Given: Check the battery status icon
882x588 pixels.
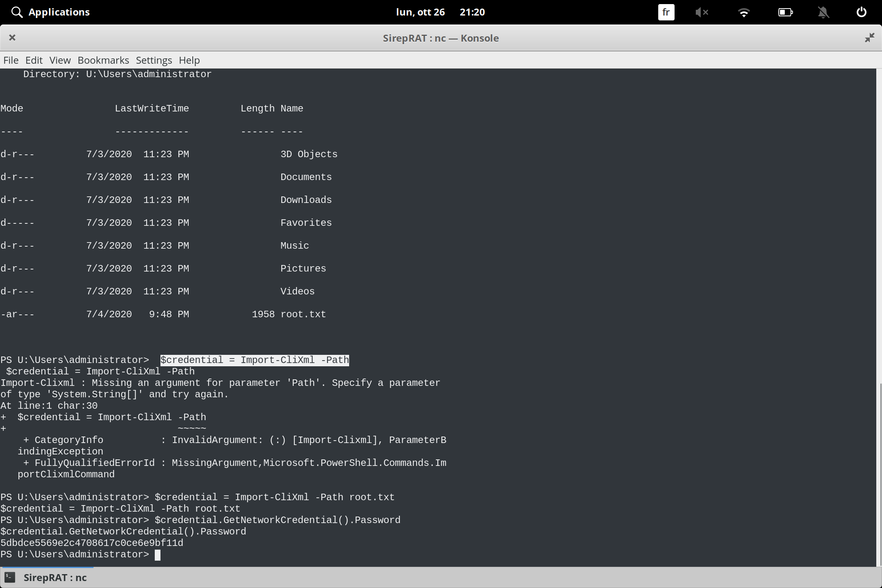Looking at the screenshot, I should [x=785, y=12].
